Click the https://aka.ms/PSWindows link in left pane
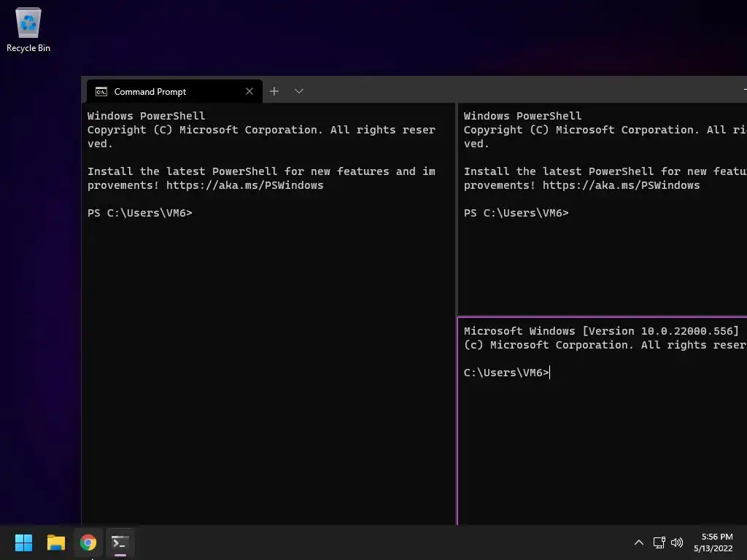 tap(245, 185)
